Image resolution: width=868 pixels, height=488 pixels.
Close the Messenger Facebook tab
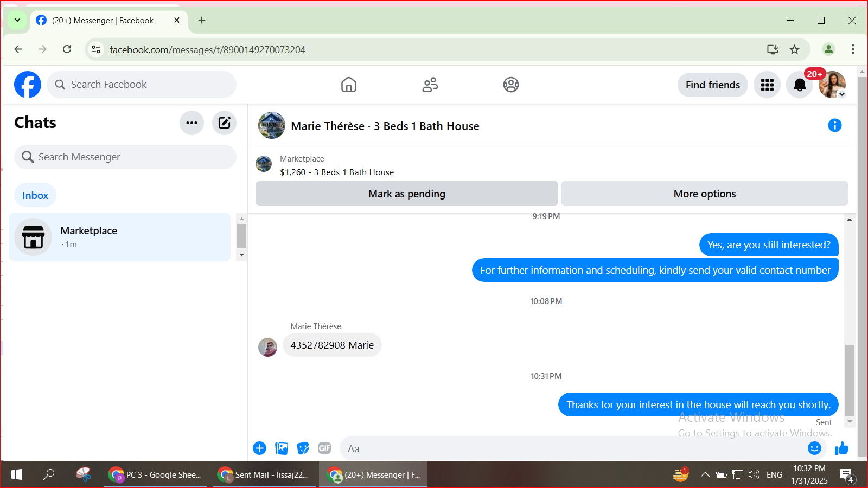(177, 20)
